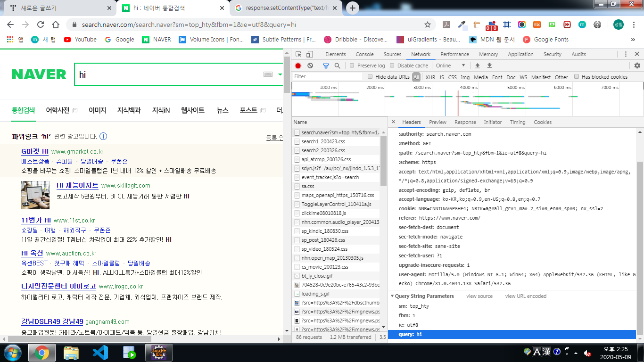Image resolution: width=644 pixels, height=362 pixels.
Task: Close the request details pane
Action: tap(394, 122)
